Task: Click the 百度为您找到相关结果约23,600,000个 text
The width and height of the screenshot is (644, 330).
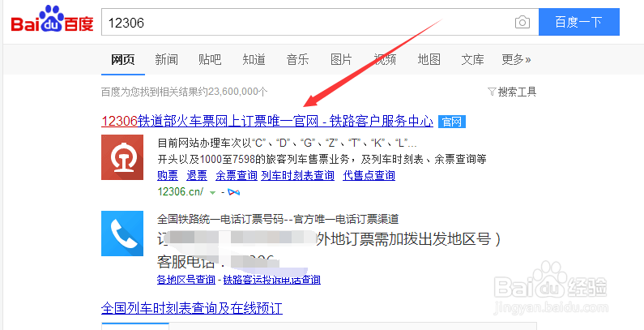Action: [x=185, y=92]
